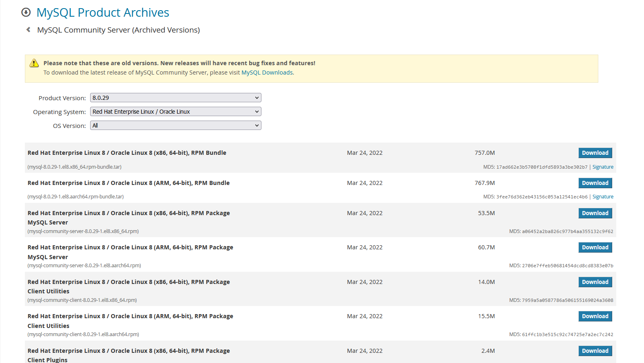Download the ARM 64-bit RPM Bundle
The image size is (644, 363).
(x=595, y=183)
